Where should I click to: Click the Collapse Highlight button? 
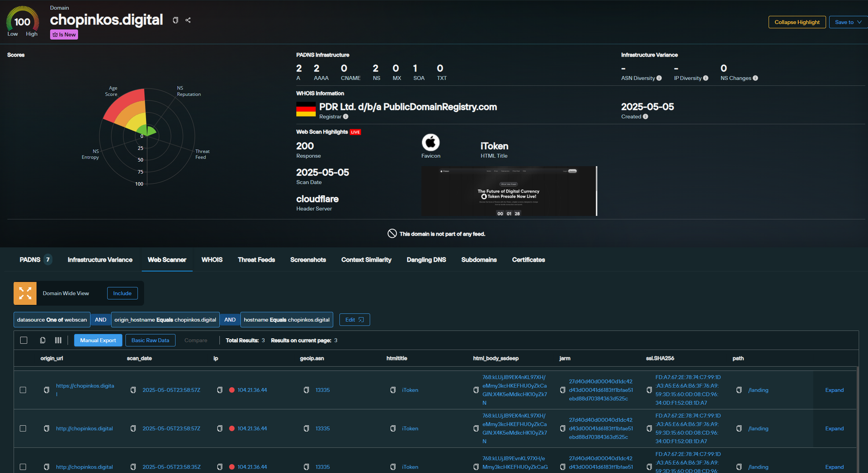[797, 22]
